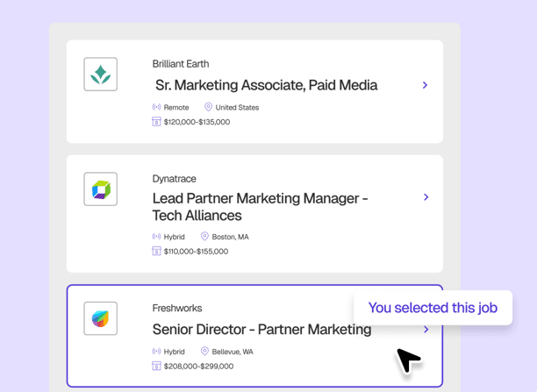Open the Sr. Marketing Associate, Paid Media title
This screenshot has height=392, width=537.
pos(266,85)
